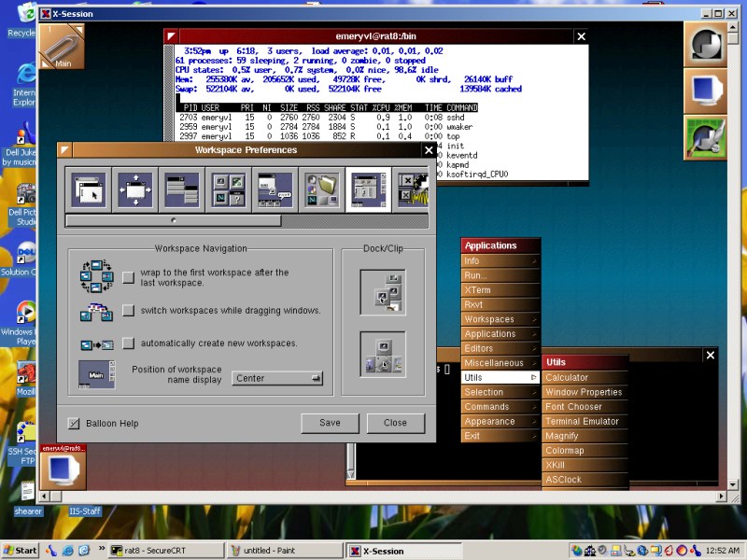
Task: Select the Window Handling preferences icon
Action: coord(135,190)
